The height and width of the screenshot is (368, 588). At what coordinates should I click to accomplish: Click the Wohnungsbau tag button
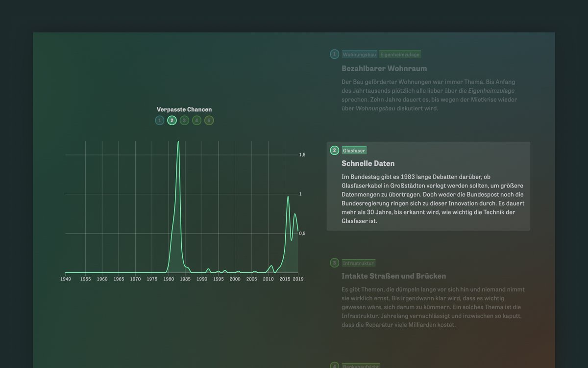pos(359,54)
